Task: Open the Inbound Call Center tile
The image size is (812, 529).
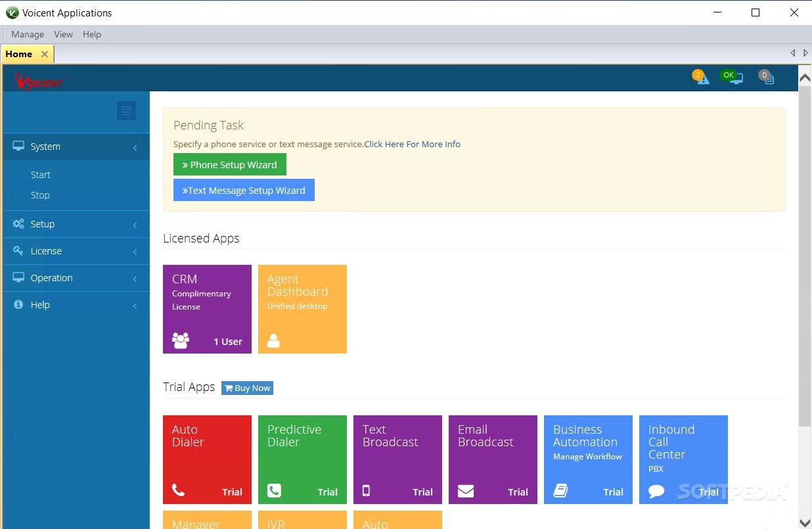Action: pos(683,459)
